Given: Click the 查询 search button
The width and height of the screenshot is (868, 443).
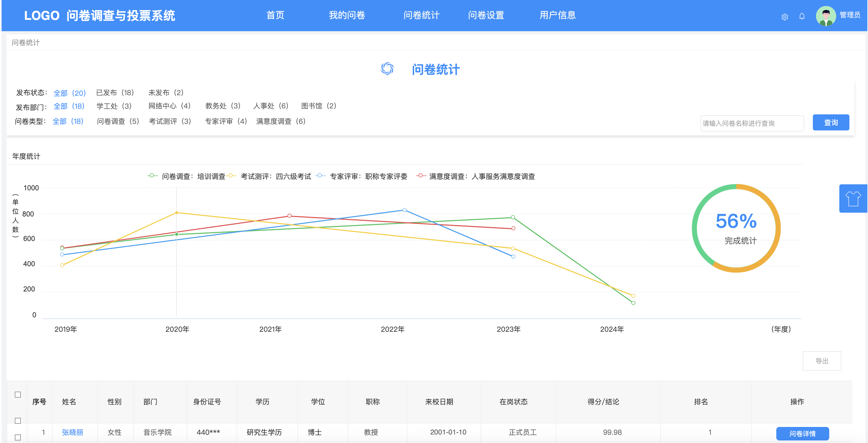Looking at the screenshot, I should 830,123.
